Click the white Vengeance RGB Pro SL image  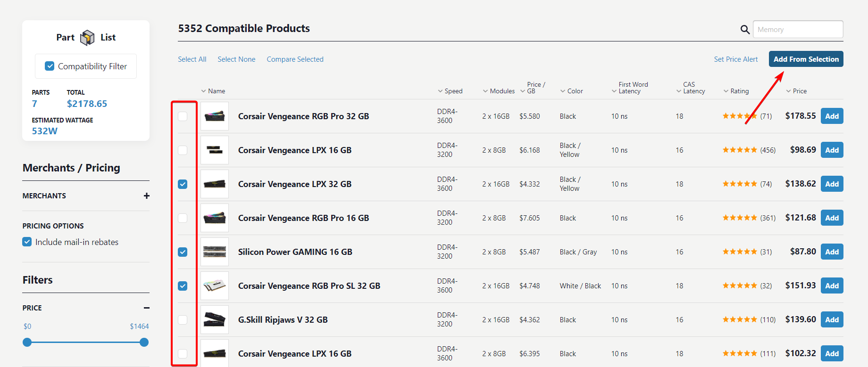[215, 285]
